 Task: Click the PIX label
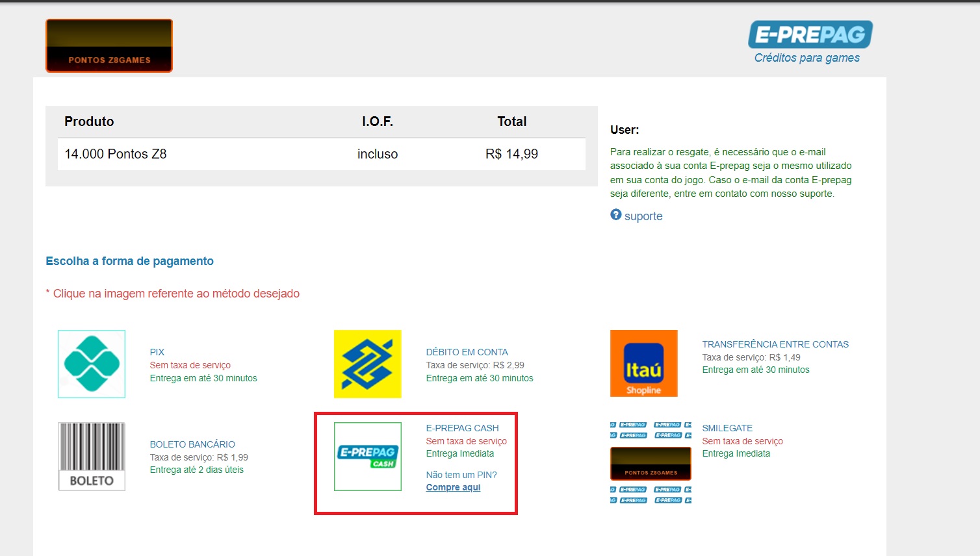coord(157,352)
